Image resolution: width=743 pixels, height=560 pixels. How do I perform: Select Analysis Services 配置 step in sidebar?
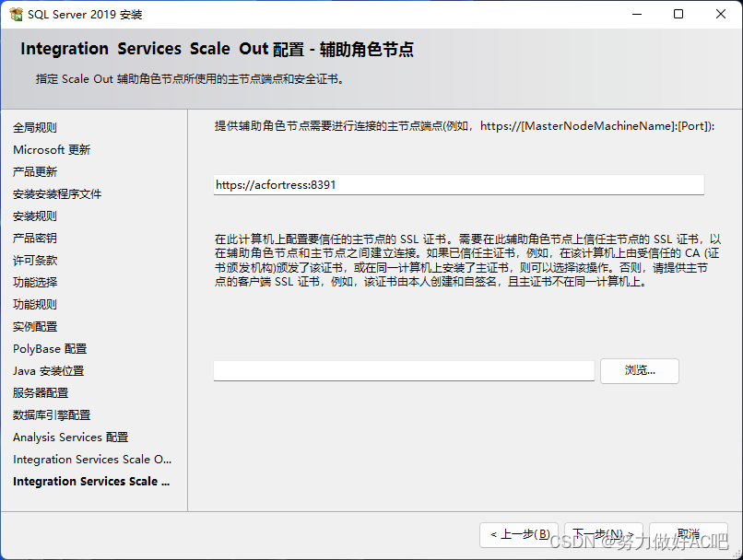[x=71, y=437]
